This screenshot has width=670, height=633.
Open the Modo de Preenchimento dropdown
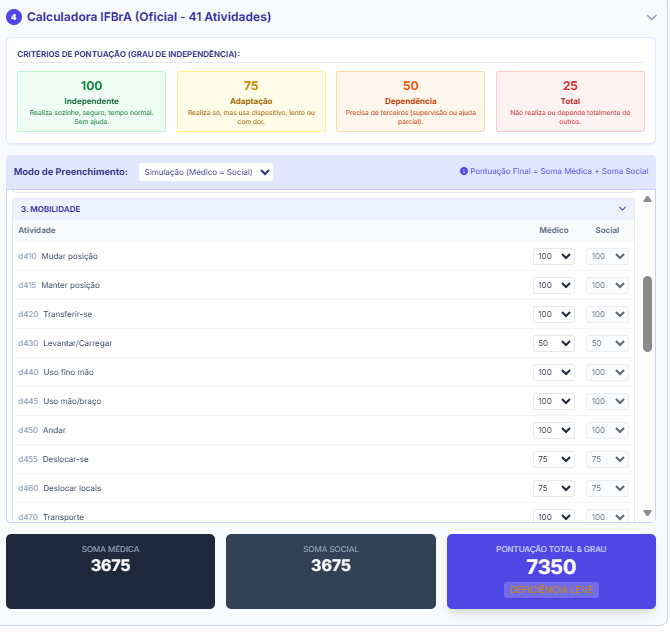pyautogui.click(x=205, y=172)
